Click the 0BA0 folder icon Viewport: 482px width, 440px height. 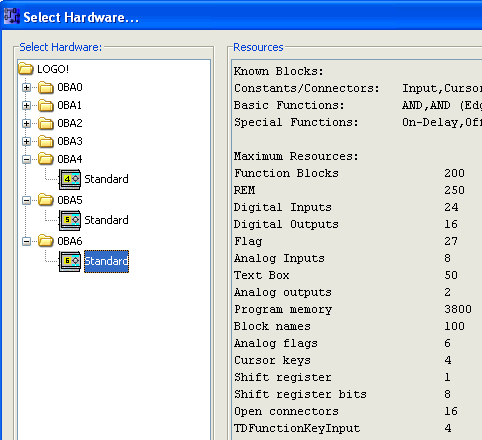[46, 87]
